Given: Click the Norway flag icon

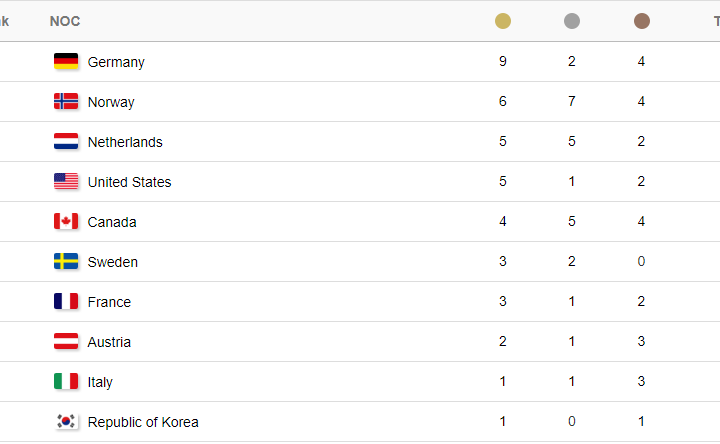Looking at the screenshot, I should (66, 101).
